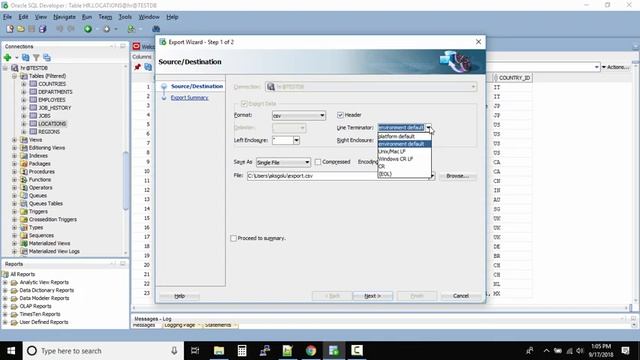Add new connection with green plus
This screenshot has width=640, height=360.
point(7,58)
